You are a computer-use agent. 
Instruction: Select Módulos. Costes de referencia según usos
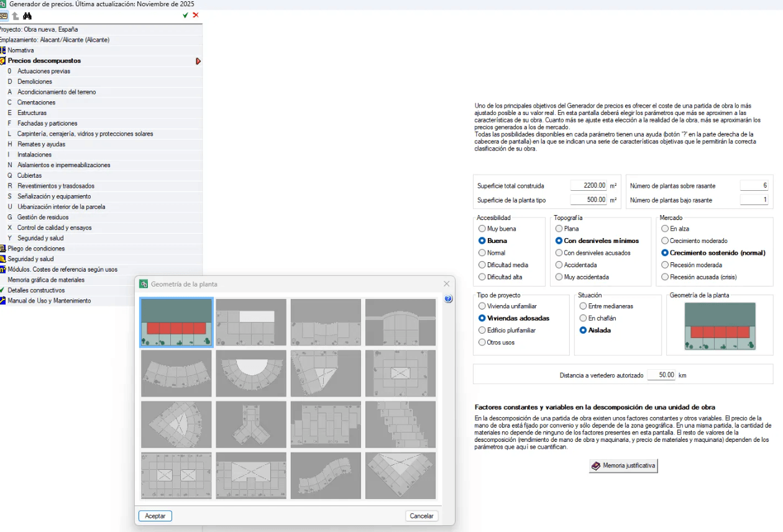pos(62,270)
